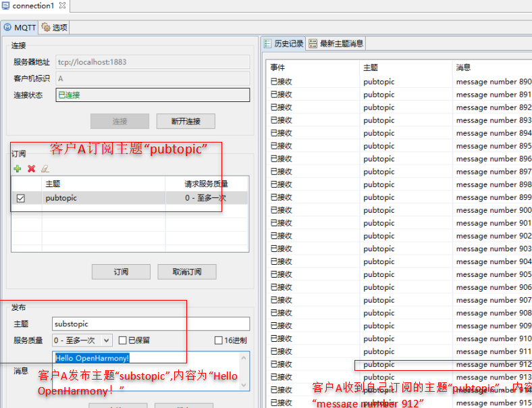Clear subscriptions with the eraser icon
The width and height of the screenshot is (532, 408).
[45, 168]
